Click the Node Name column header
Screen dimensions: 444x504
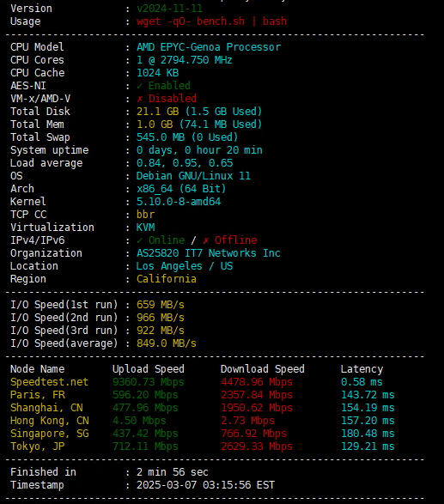37,369
